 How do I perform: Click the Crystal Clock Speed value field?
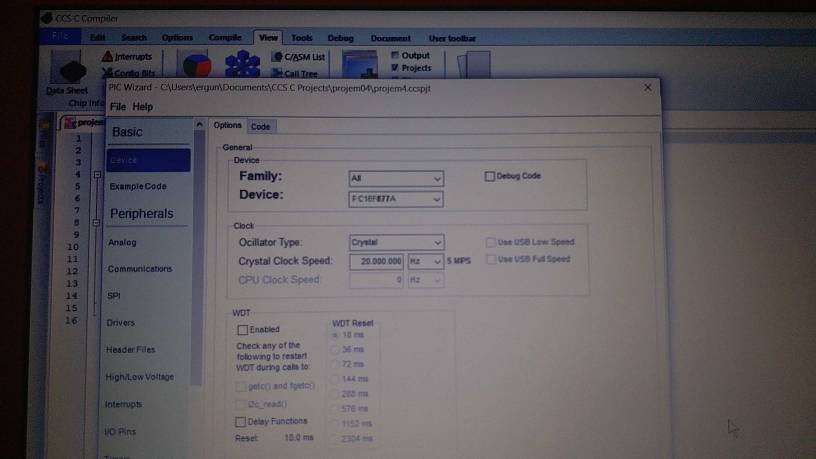pos(376,261)
